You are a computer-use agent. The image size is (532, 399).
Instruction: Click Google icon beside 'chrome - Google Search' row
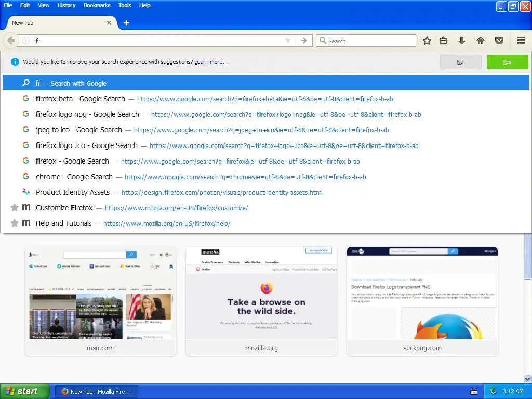26,177
